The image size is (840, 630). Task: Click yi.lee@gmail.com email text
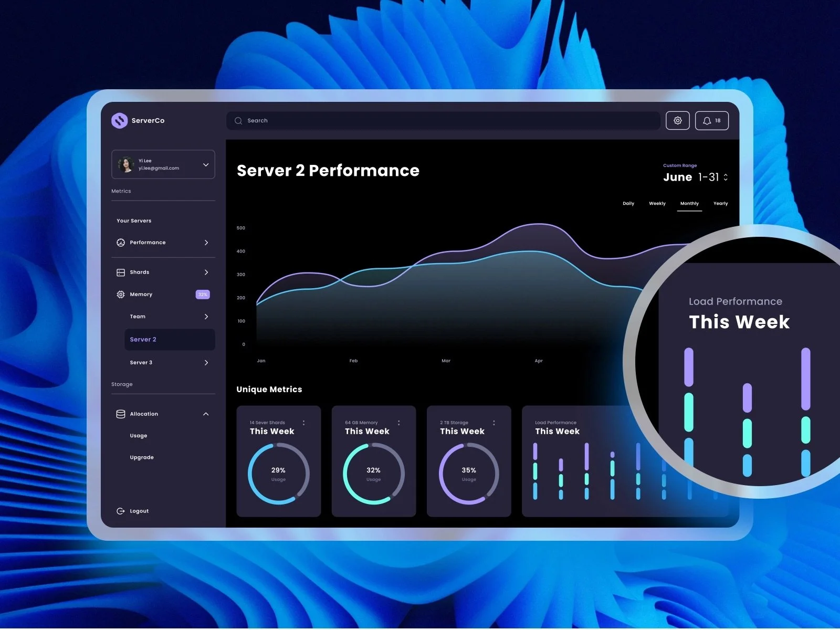pyautogui.click(x=159, y=169)
